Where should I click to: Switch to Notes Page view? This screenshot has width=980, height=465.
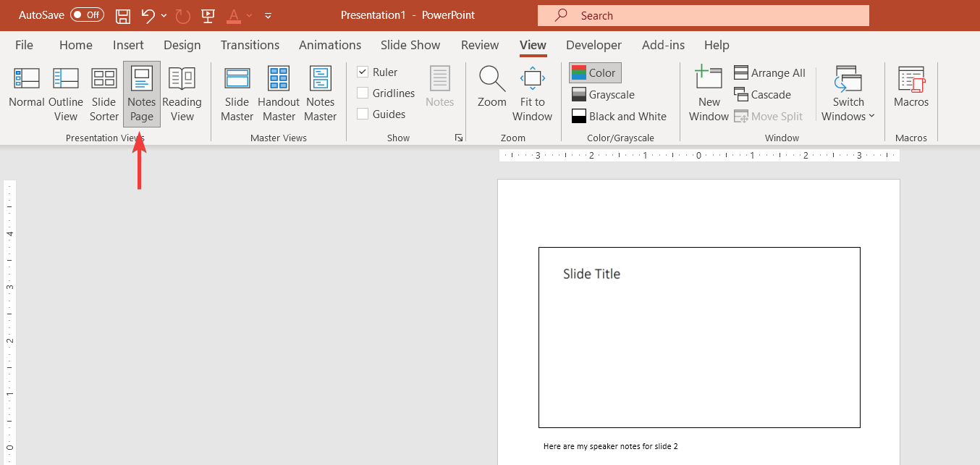(x=141, y=92)
